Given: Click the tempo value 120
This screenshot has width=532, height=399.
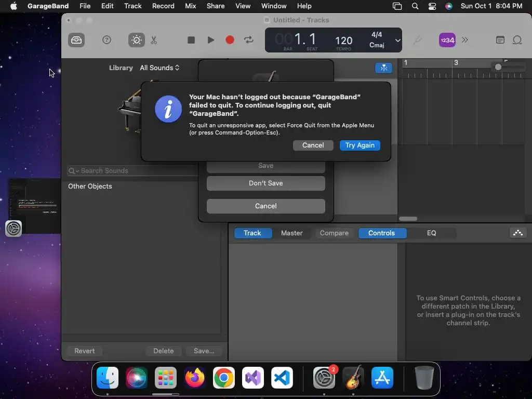Looking at the screenshot, I should (x=344, y=41).
